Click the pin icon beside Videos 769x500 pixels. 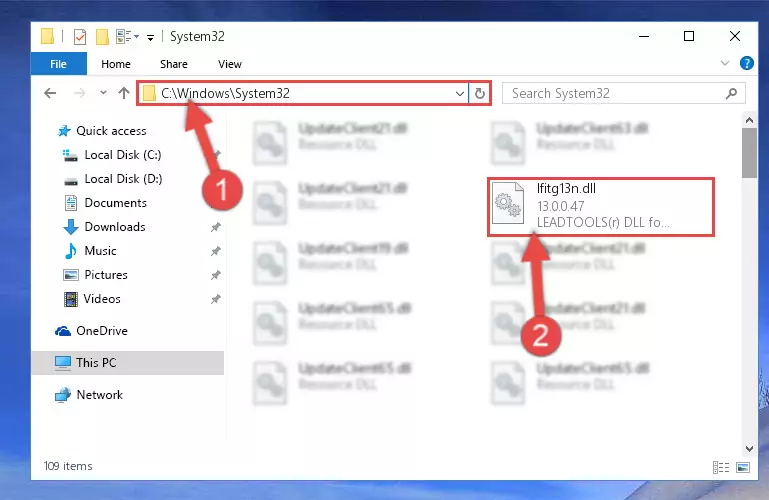(x=215, y=299)
